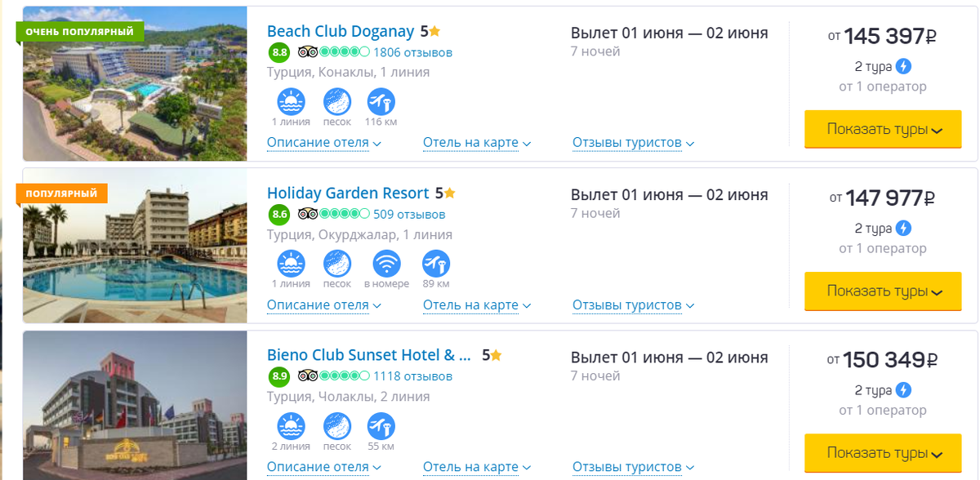Open the Beach Club Doganay hotel title link
The image size is (980, 480).
click(x=341, y=32)
